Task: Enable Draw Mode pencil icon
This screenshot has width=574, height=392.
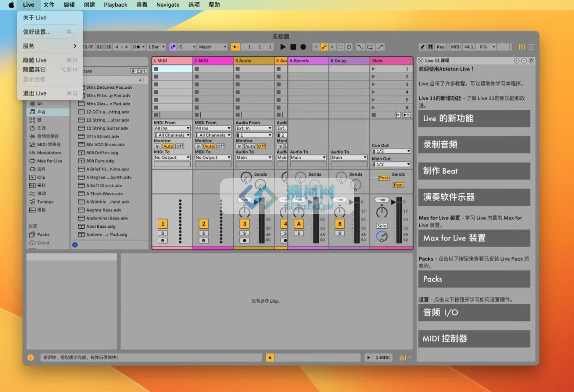Action: [x=422, y=47]
